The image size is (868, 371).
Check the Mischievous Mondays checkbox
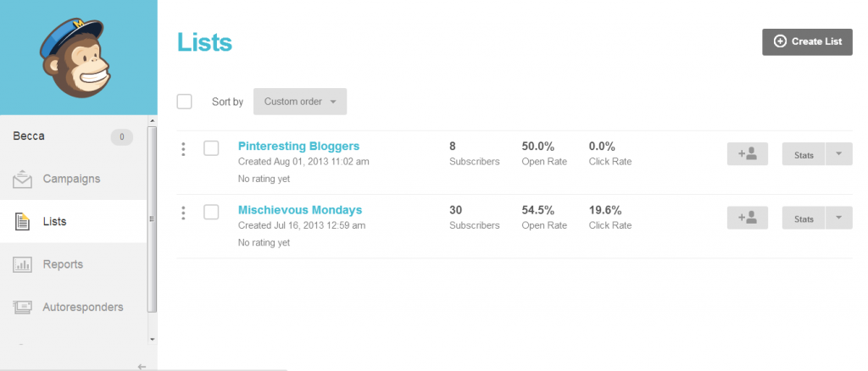211,212
